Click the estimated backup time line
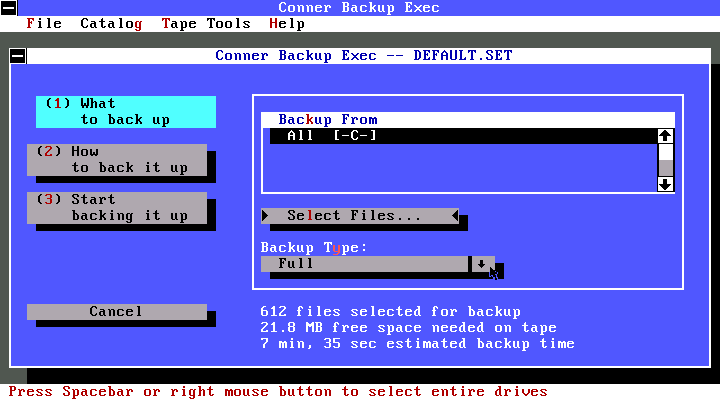 coord(417,344)
